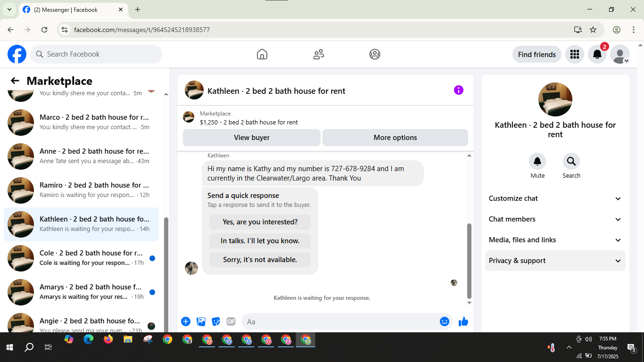Viewport: 644px width, 362px height.
Task: Expand Chat members section
Action: [555, 219]
